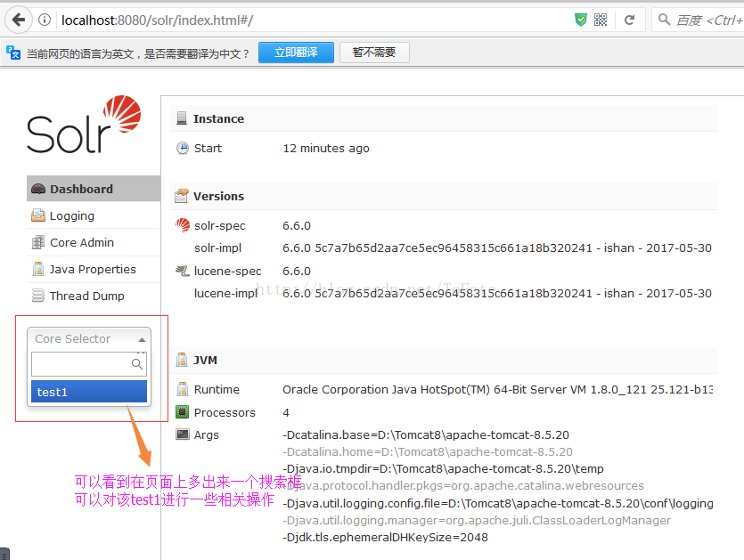The width and height of the screenshot is (744, 560).
Task: Click the Processors value 4
Action: tap(286, 412)
